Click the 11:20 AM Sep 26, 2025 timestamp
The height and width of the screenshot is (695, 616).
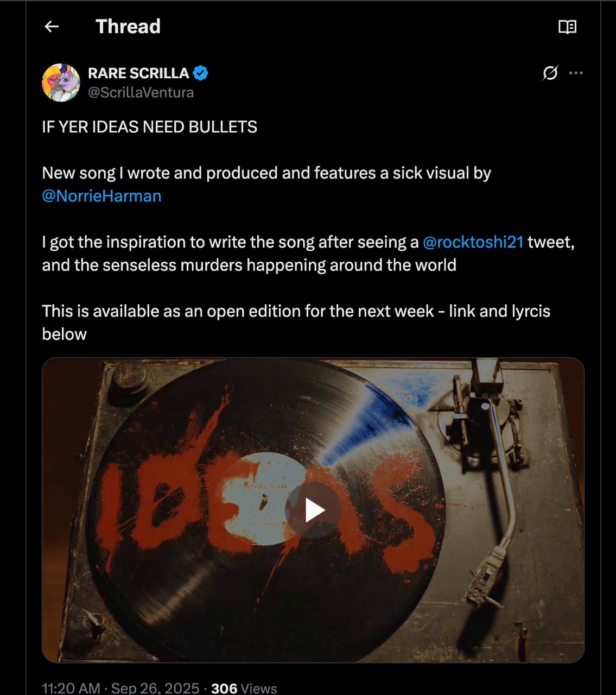120,688
